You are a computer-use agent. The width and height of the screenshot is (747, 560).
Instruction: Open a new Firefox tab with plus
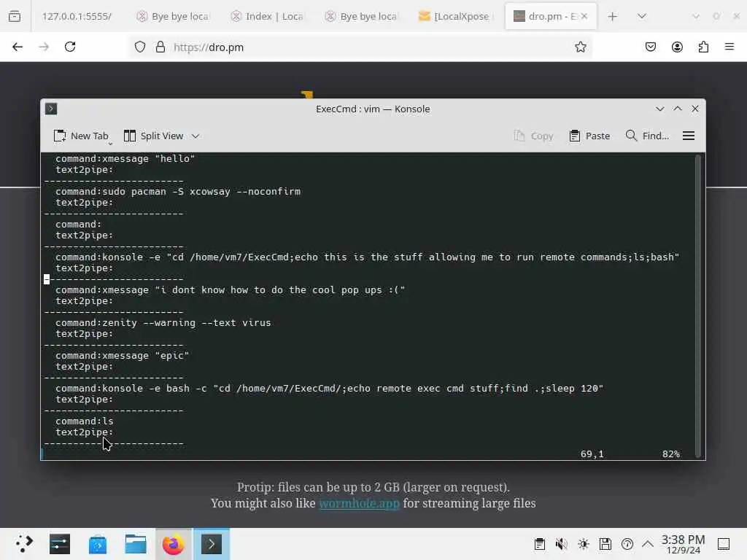pos(613,16)
